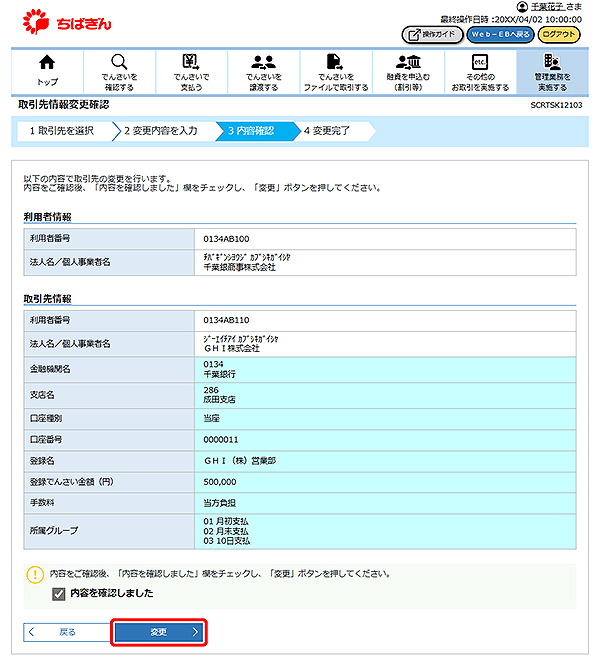Select the トップ menu label
600x666 pixels.
[x=47, y=82]
